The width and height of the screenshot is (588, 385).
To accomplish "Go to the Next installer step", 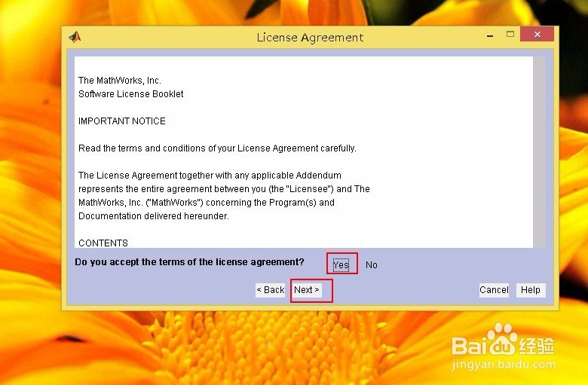I will 306,290.
